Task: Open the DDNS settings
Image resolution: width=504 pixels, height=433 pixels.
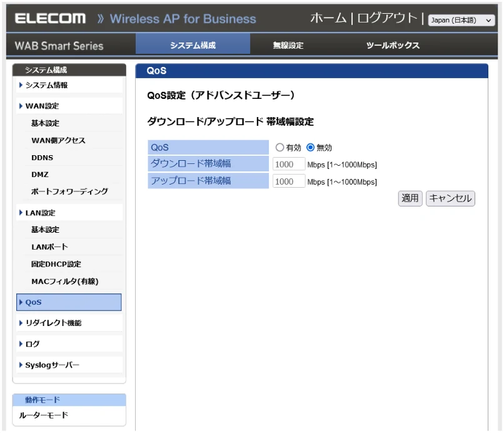Action: point(42,158)
